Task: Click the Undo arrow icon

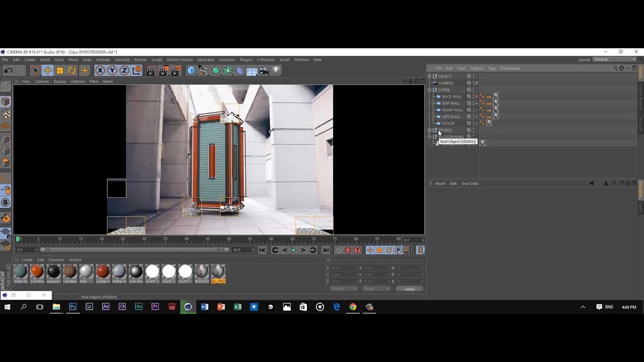Action: (x=8, y=71)
